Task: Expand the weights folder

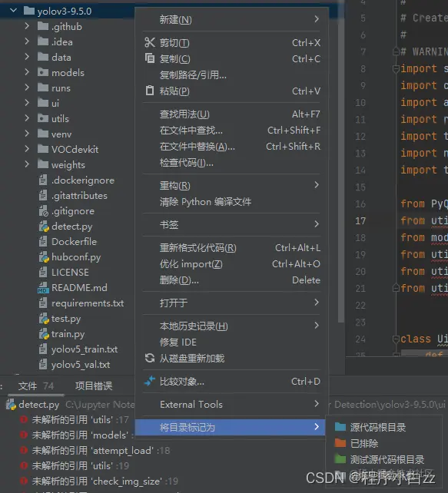Action: pos(27,164)
